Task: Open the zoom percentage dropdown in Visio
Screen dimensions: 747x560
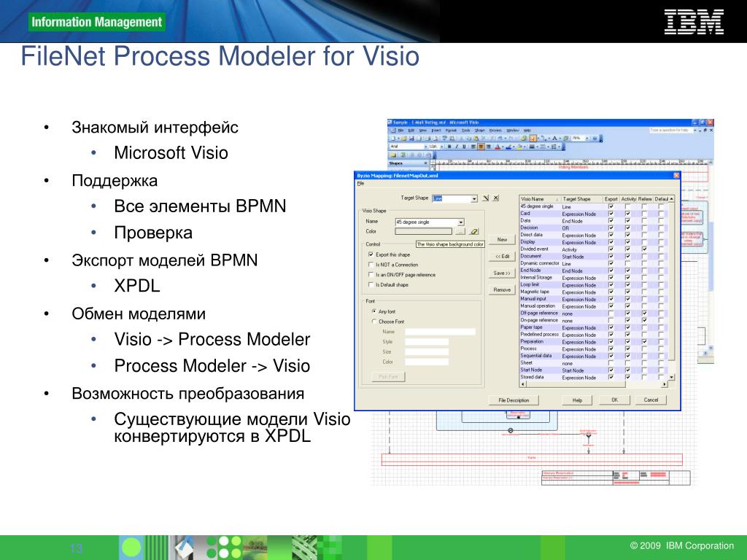Action: tap(587, 138)
